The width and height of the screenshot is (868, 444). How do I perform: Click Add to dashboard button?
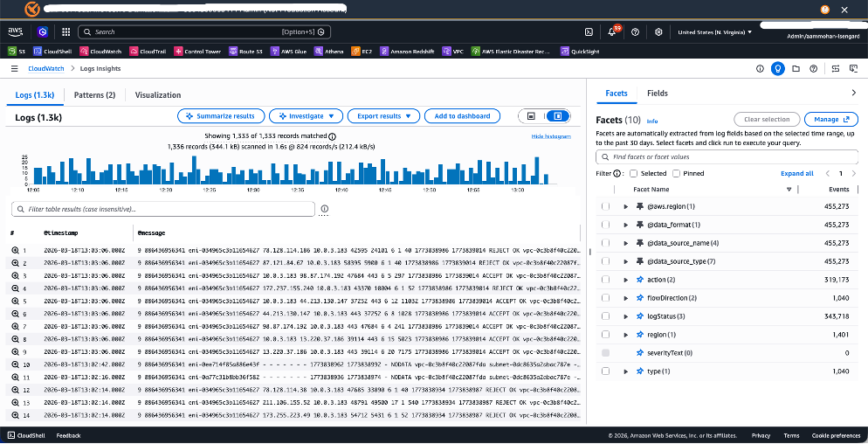coord(462,116)
